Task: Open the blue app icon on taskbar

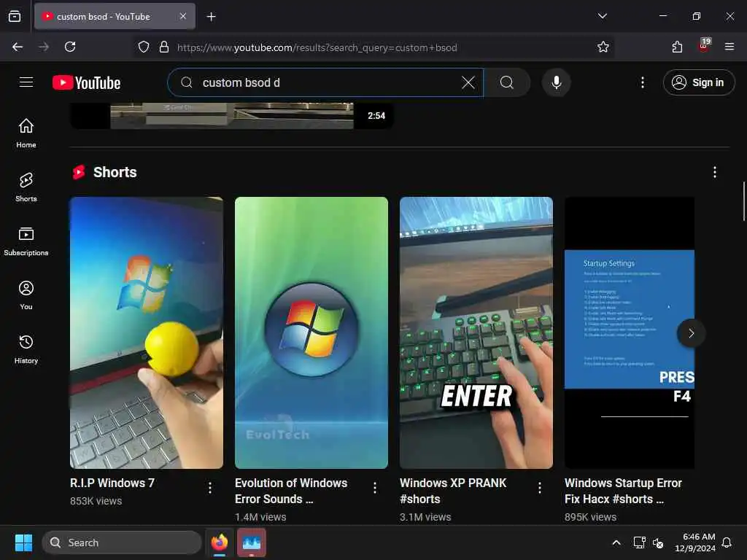Action: 251,542
